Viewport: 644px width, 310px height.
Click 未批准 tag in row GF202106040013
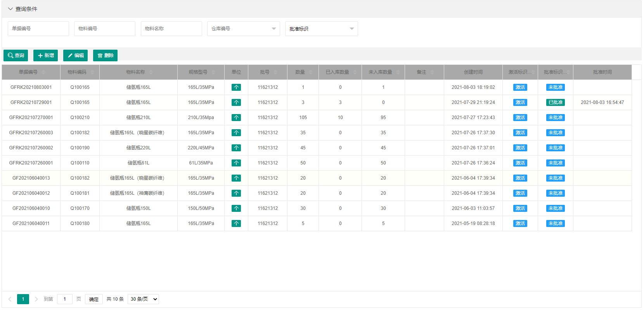[556, 178]
